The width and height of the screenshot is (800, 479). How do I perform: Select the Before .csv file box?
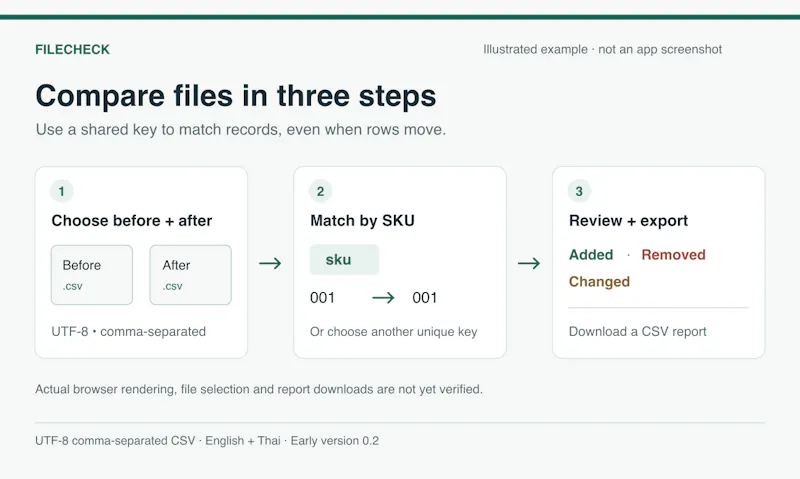tap(92, 275)
